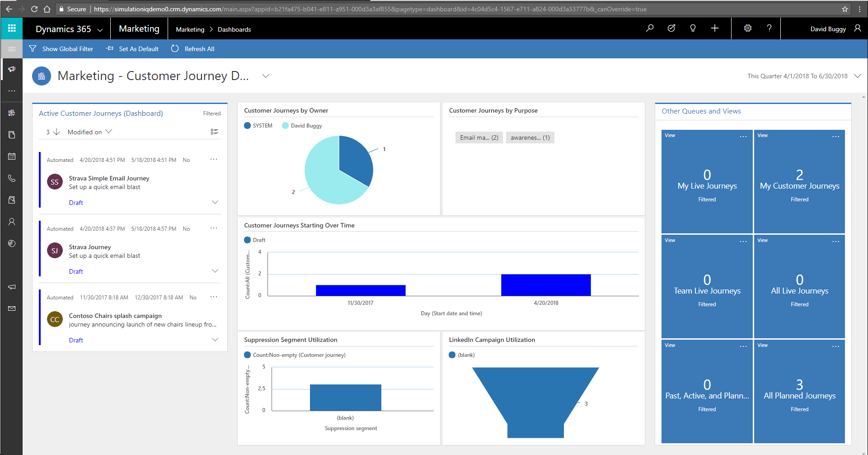
Task: Expand the Contoso Chairs splash campaign card
Action: click(x=215, y=340)
